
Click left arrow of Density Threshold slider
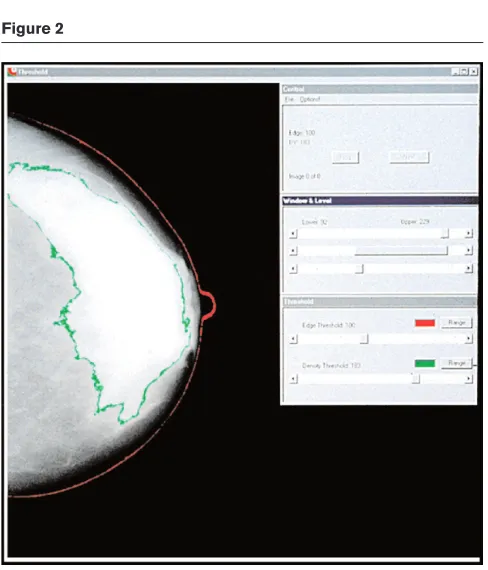pos(293,379)
